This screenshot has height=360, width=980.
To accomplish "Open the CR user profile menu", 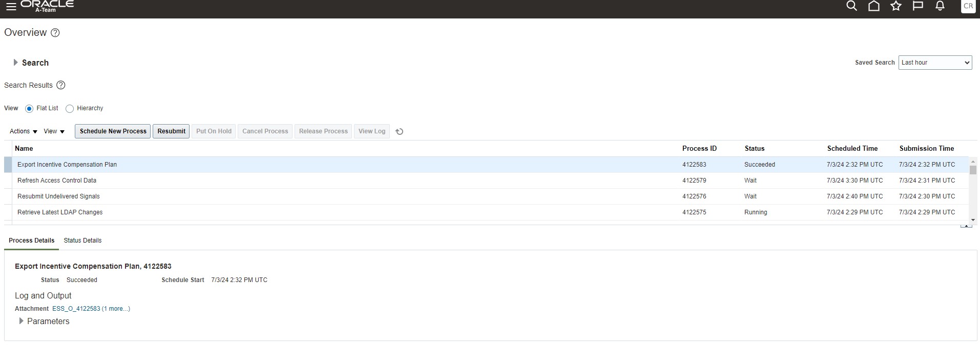I will [968, 6].
